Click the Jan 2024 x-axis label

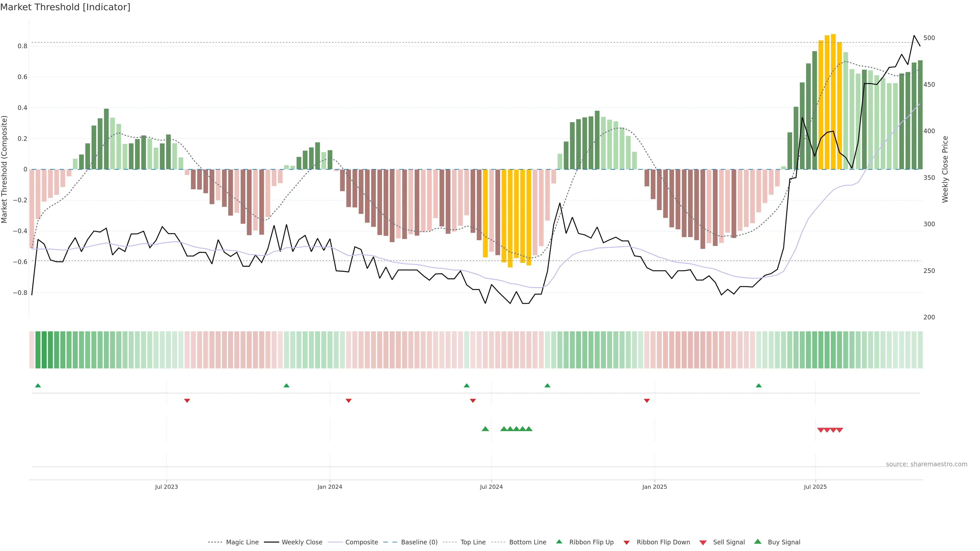tap(329, 487)
